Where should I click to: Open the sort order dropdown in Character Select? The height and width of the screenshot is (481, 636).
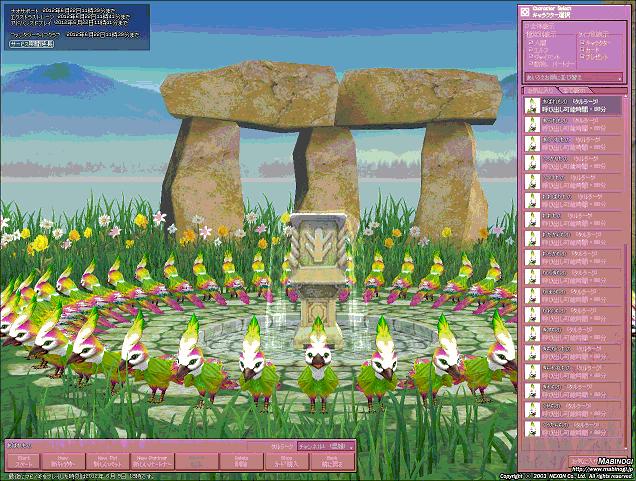click(574, 77)
